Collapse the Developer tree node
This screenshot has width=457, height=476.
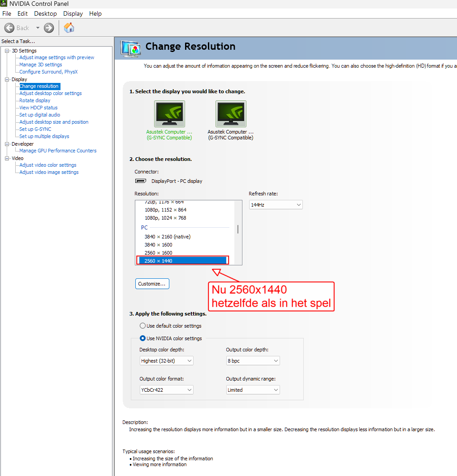pyautogui.click(x=7, y=144)
